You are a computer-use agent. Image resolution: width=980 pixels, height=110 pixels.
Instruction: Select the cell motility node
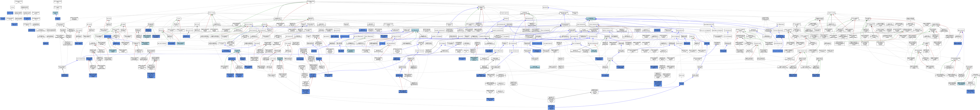pos(89,24)
